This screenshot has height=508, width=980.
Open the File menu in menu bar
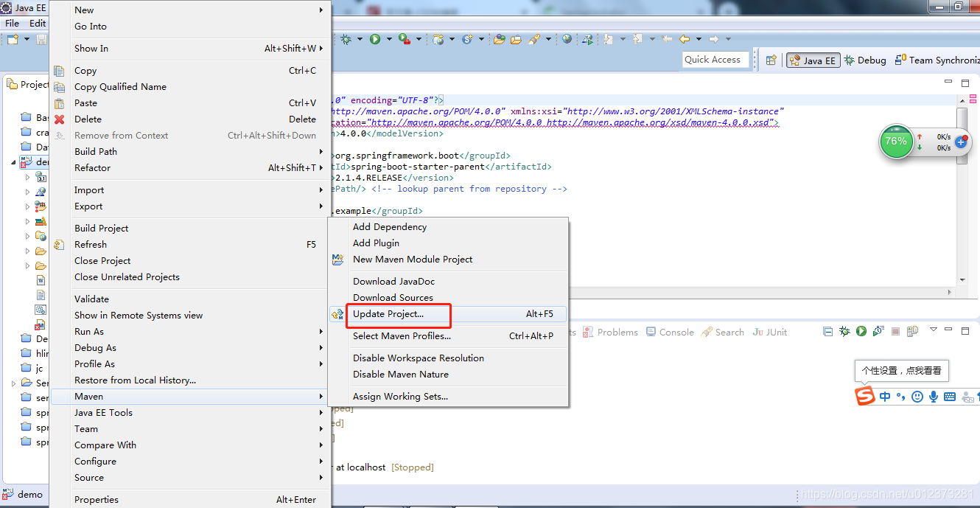(x=12, y=23)
